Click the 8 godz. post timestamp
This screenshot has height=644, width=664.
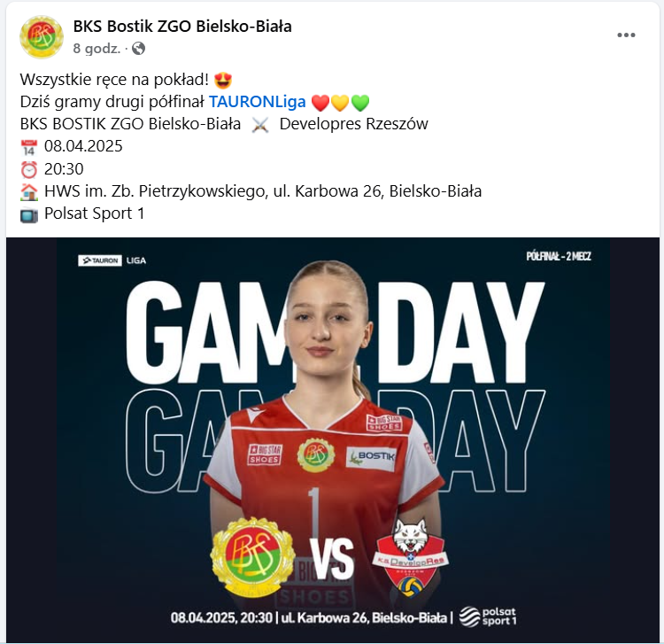pos(97,49)
